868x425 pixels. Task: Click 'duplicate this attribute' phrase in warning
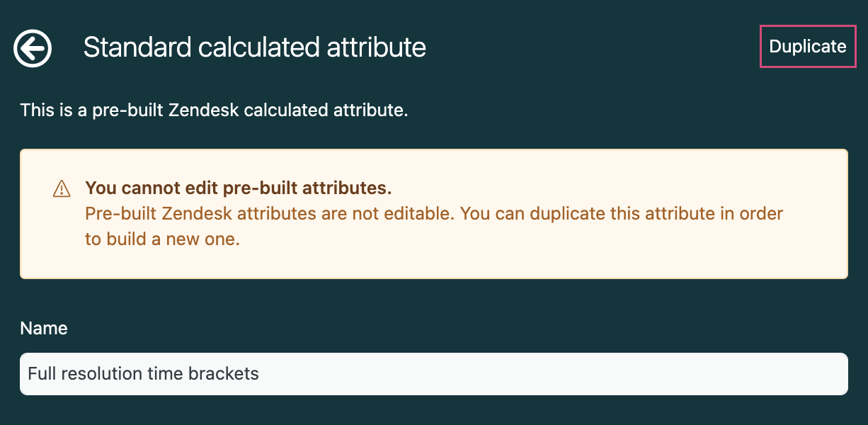click(620, 213)
